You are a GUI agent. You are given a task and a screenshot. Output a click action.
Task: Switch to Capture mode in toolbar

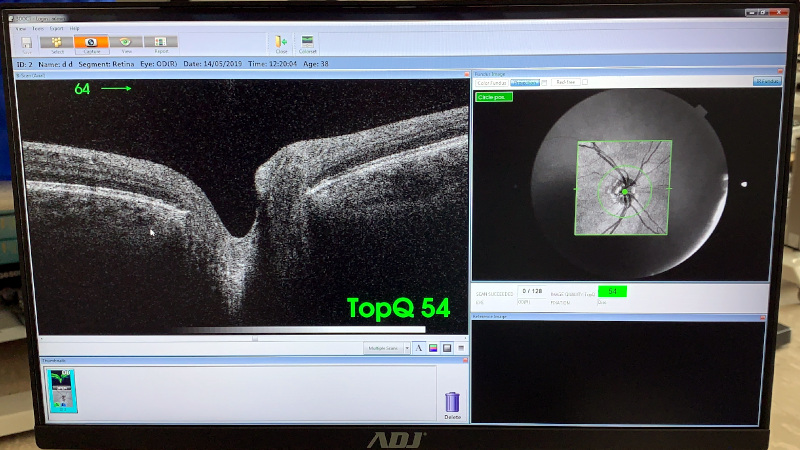(x=91, y=43)
